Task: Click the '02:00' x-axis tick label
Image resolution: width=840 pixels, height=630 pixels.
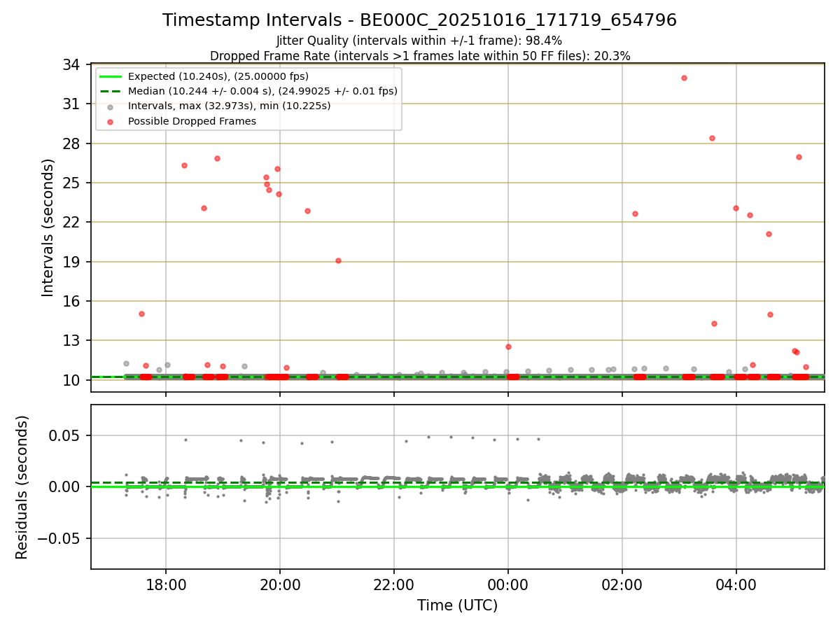Action: (622, 584)
